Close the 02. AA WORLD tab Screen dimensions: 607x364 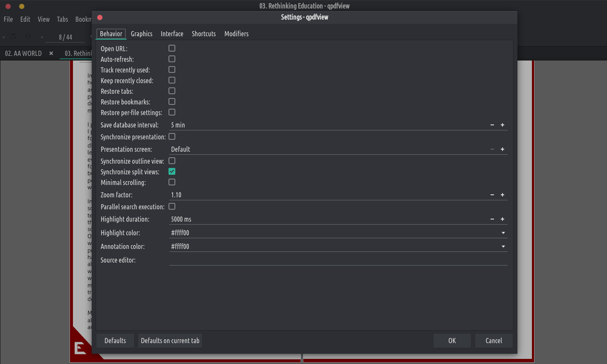click(51, 53)
